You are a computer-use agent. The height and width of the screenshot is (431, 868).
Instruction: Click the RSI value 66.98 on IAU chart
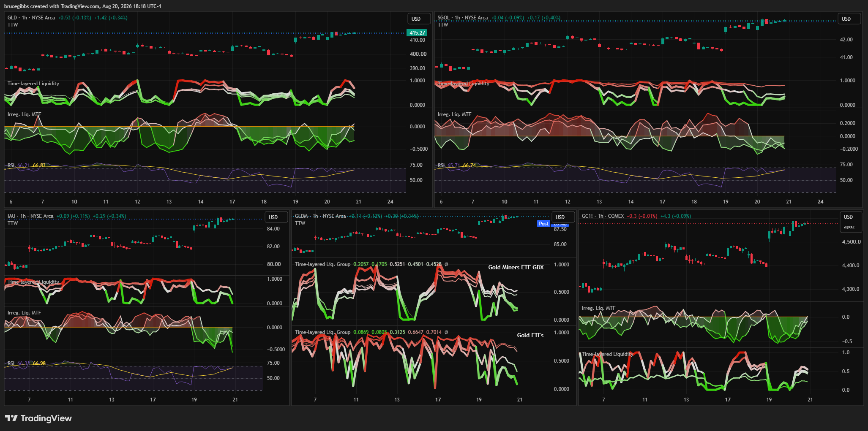[x=39, y=363]
